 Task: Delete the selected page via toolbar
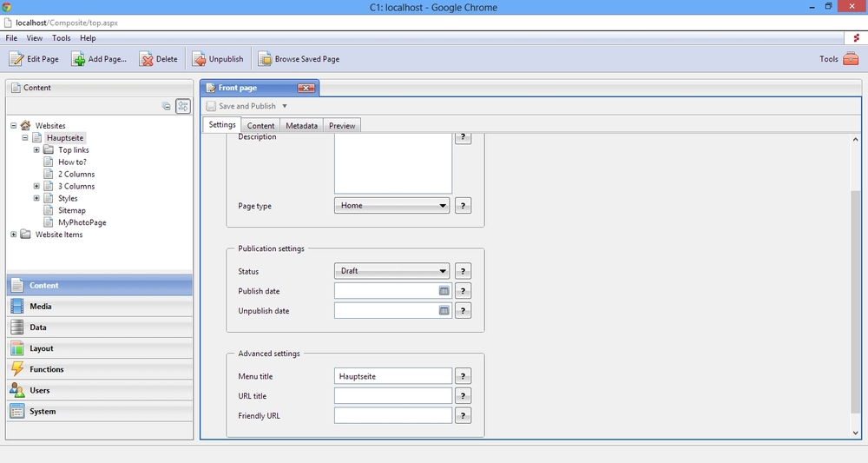pyautogui.click(x=157, y=59)
